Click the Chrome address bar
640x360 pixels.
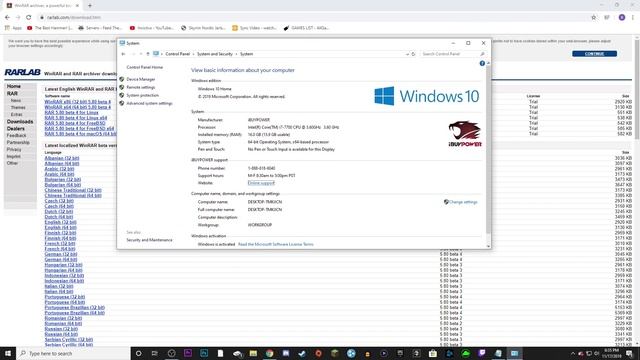coord(314,18)
